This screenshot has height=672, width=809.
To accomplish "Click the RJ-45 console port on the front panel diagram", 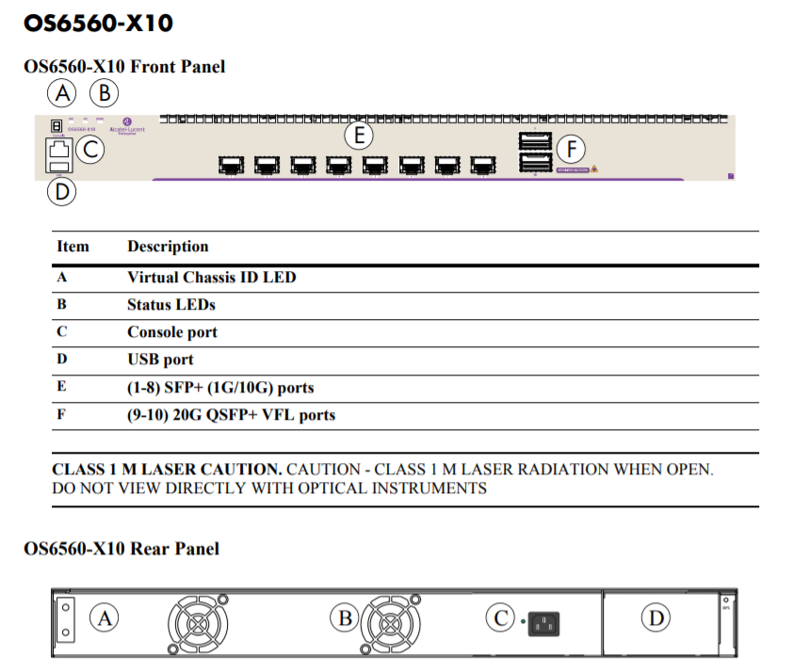I will click(x=58, y=149).
